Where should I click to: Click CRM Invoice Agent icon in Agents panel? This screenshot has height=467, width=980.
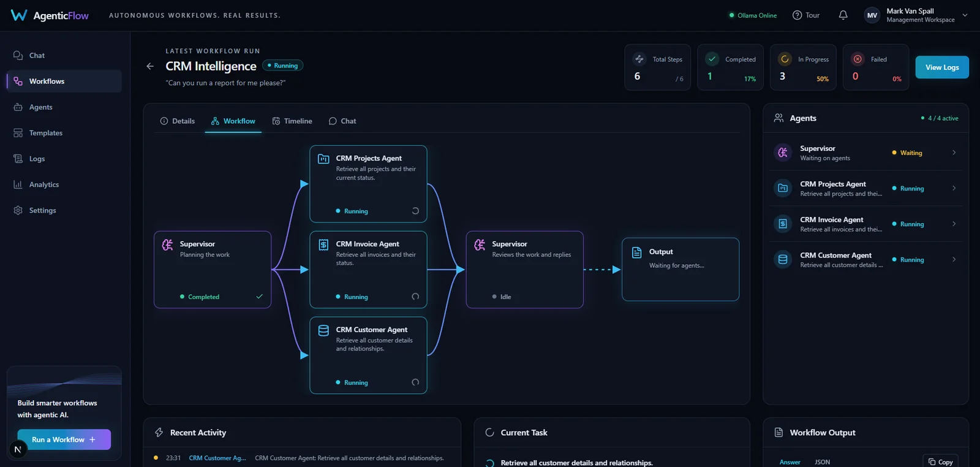click(783, 224)
